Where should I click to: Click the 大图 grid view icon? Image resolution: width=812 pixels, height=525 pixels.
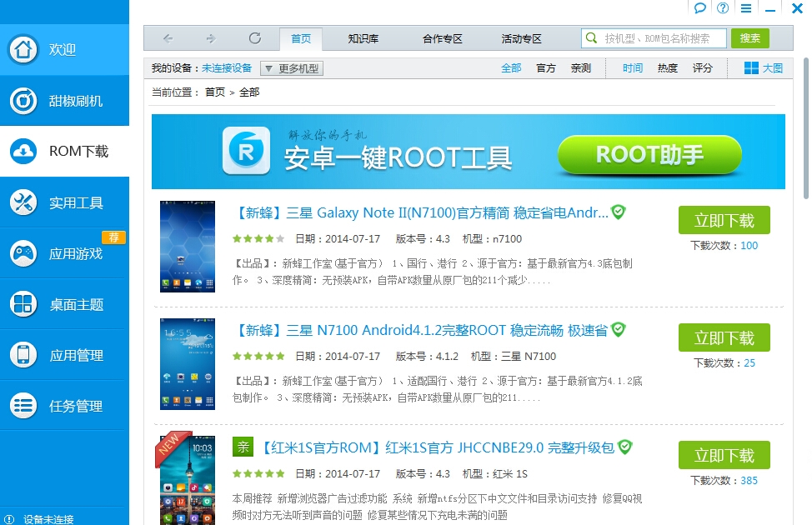click(x=751, y=67)
